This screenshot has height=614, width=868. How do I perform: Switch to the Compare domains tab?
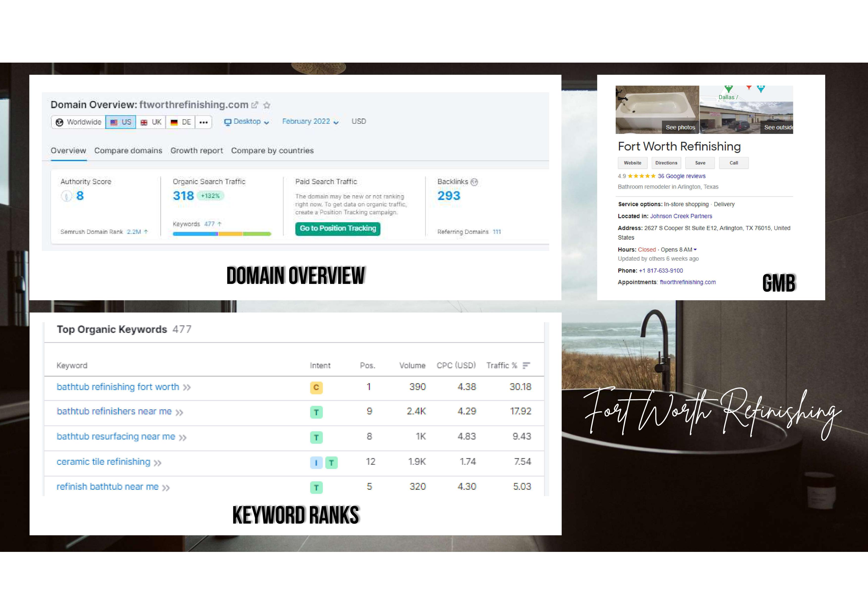coord(128,150)
